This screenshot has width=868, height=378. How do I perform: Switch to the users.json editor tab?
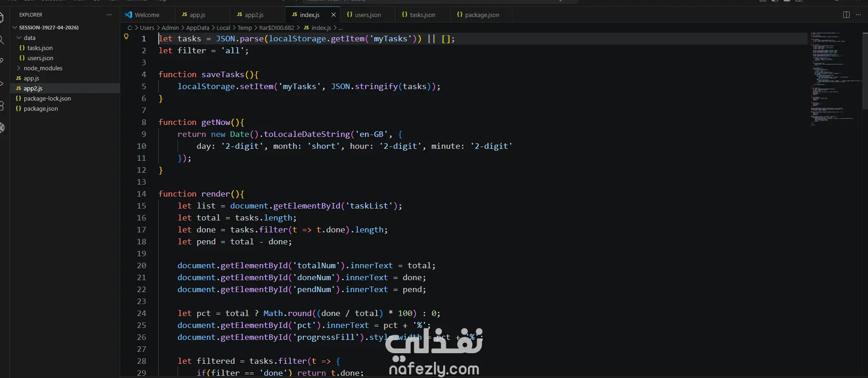(x=367, y=15)
